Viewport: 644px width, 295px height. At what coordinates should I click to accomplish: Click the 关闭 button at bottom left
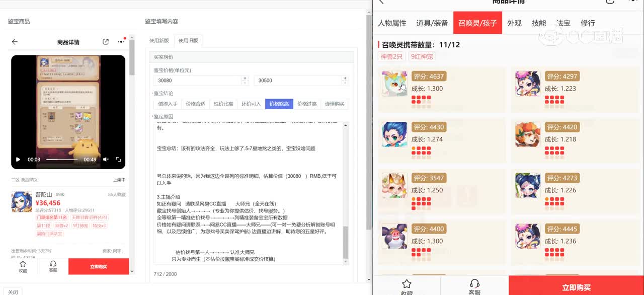point(13,292)
